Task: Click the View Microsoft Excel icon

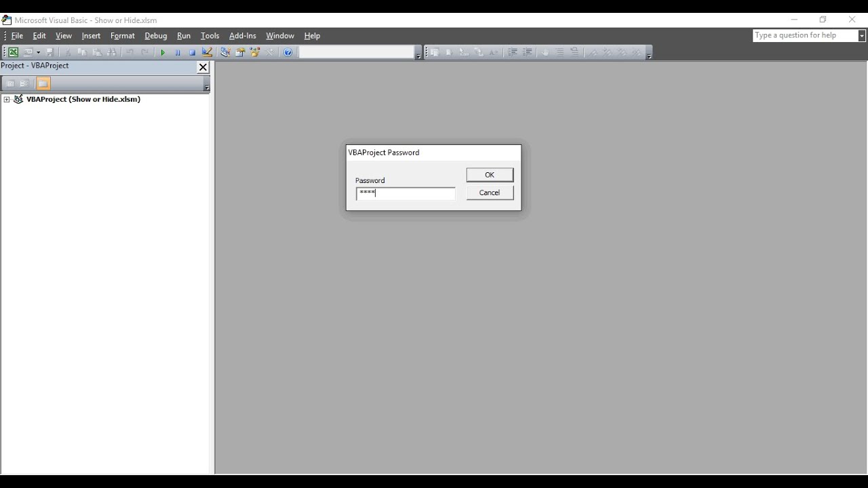Action: click(13, 52)
